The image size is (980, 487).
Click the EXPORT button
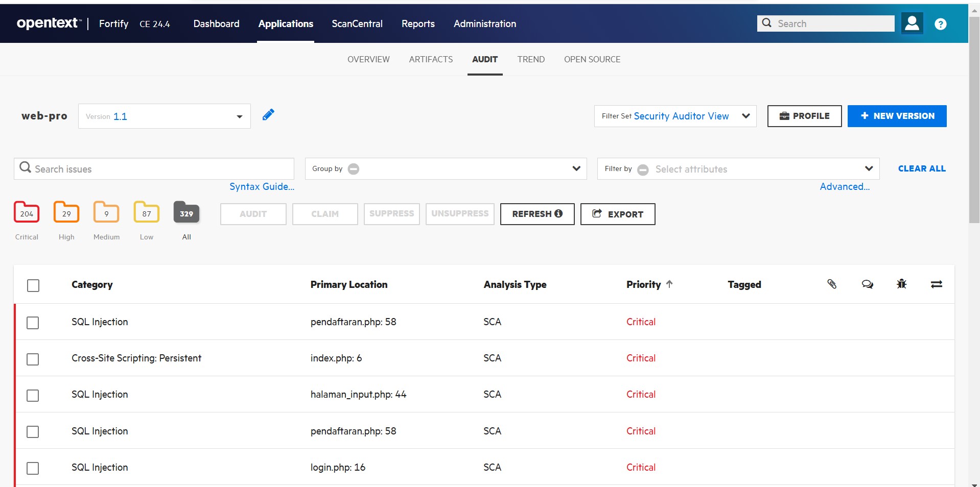pyautogui.click(x=617, y=214)
